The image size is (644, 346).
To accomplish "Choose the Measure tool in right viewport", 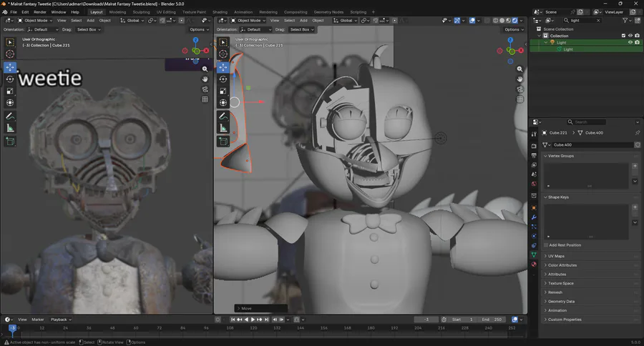I will point(223,128).
